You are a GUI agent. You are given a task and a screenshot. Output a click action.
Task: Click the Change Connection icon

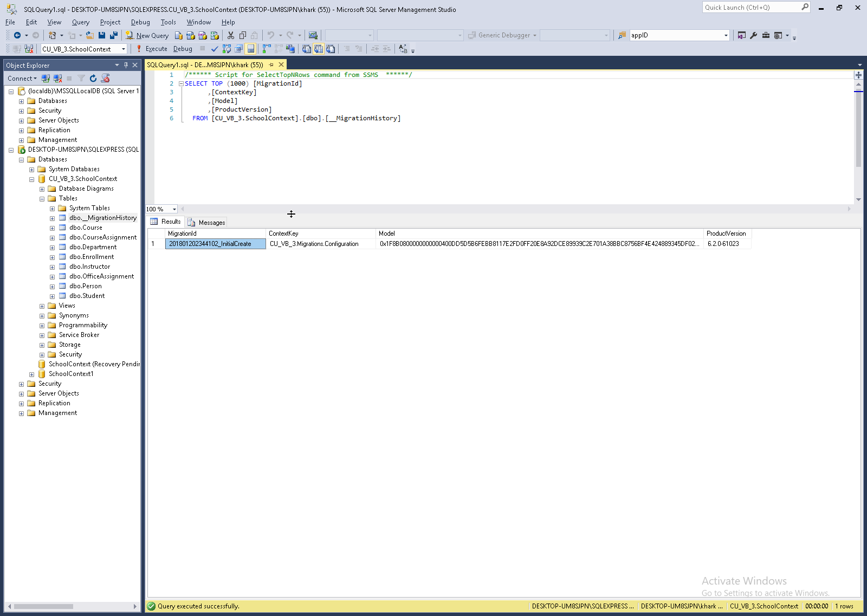click(29, 49)
